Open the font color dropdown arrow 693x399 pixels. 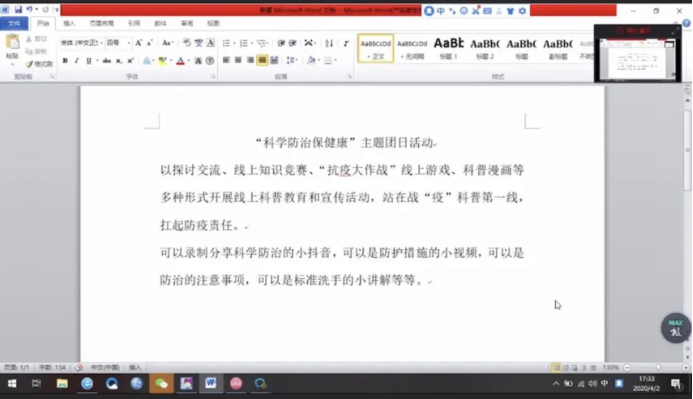tap(189, 61)
